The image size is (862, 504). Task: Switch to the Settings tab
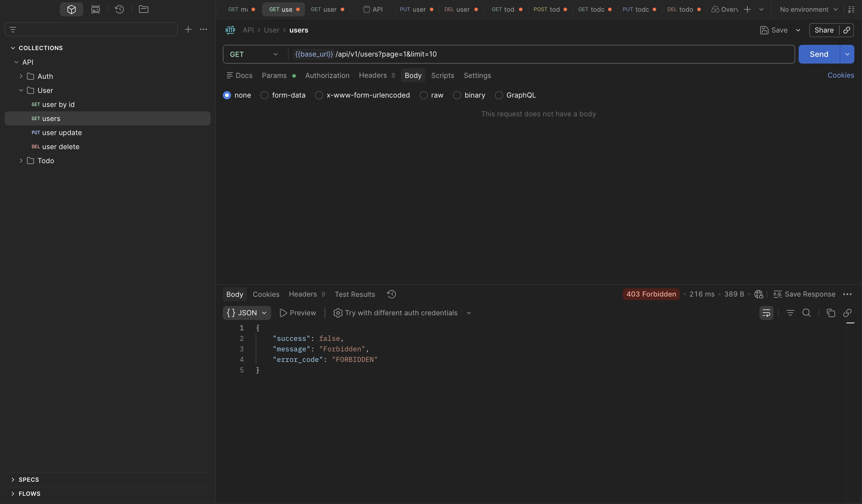coord(477,75)
